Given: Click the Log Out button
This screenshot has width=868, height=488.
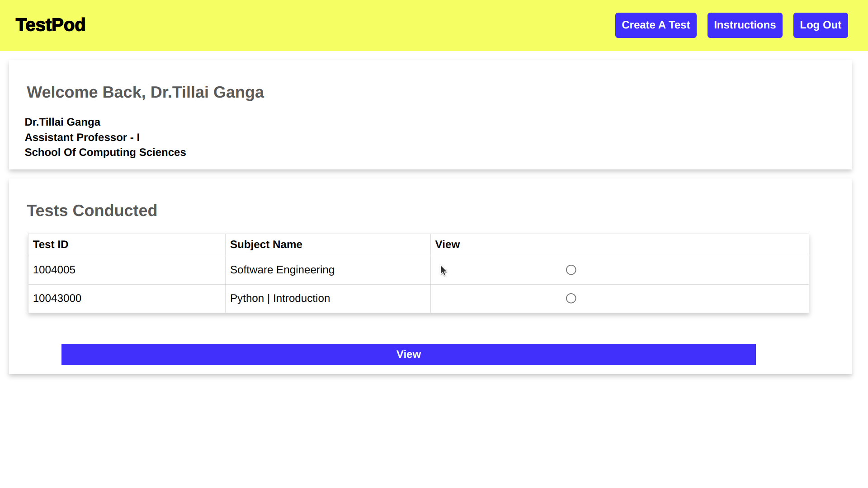Looking at the screenshot, I should 820,25.
